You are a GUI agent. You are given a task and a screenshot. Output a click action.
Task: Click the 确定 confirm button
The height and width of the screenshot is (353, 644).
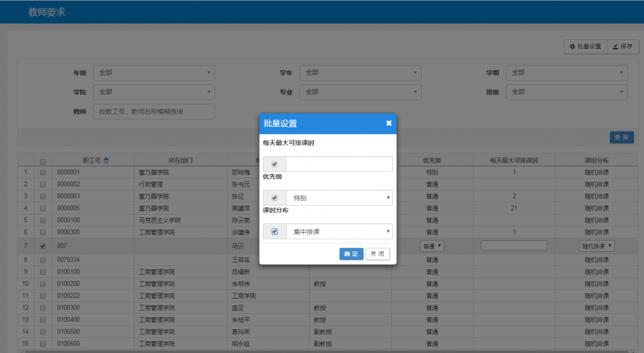(351, 254)
